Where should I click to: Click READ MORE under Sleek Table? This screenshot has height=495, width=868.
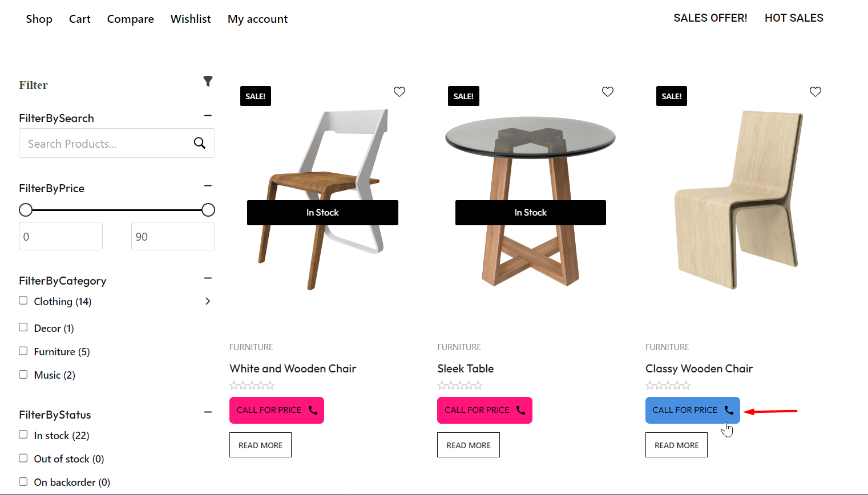click(468, 444)
